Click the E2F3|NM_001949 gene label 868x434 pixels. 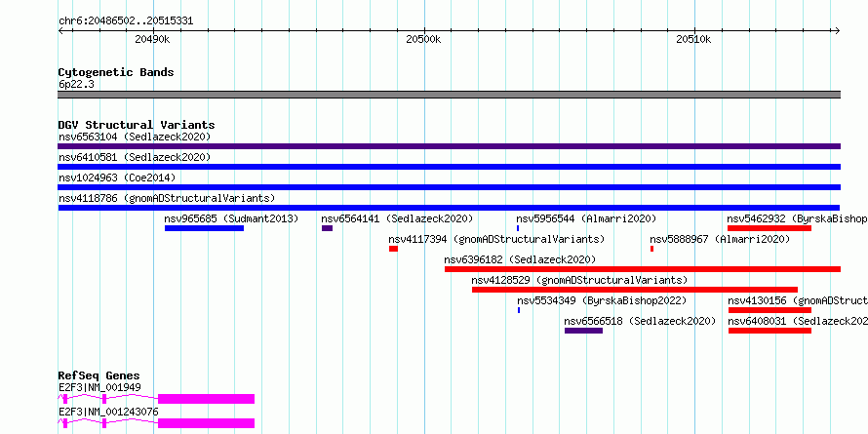(x=99, y=387)
